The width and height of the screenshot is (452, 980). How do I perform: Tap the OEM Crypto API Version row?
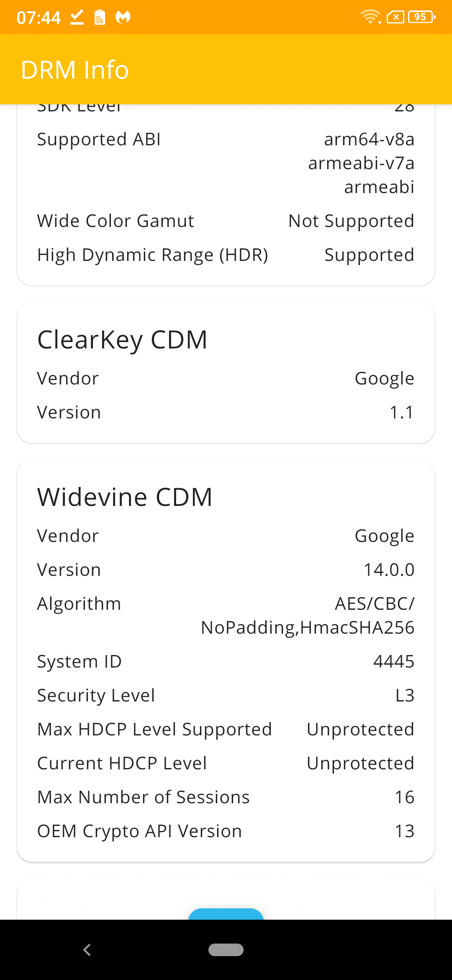point(226,831)
